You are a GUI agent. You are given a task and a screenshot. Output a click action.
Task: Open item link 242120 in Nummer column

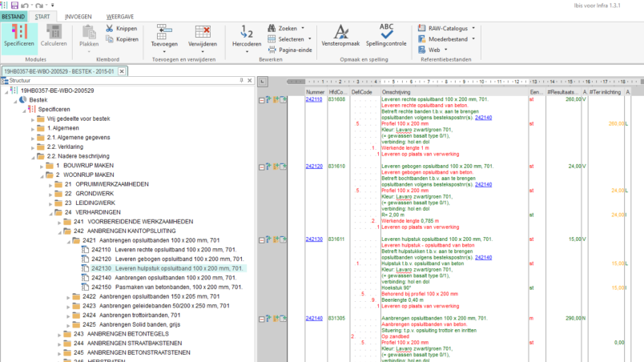(x=313, y=167)
